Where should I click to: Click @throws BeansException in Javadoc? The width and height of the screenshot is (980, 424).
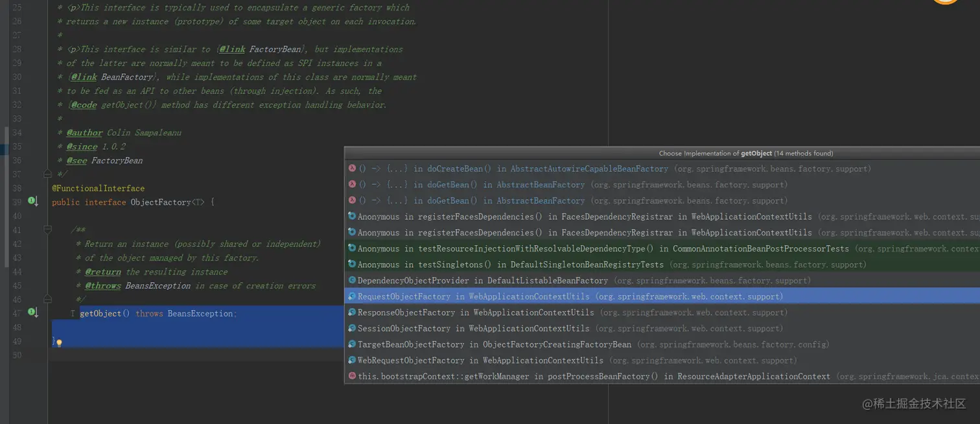click(x=138, y=286)
